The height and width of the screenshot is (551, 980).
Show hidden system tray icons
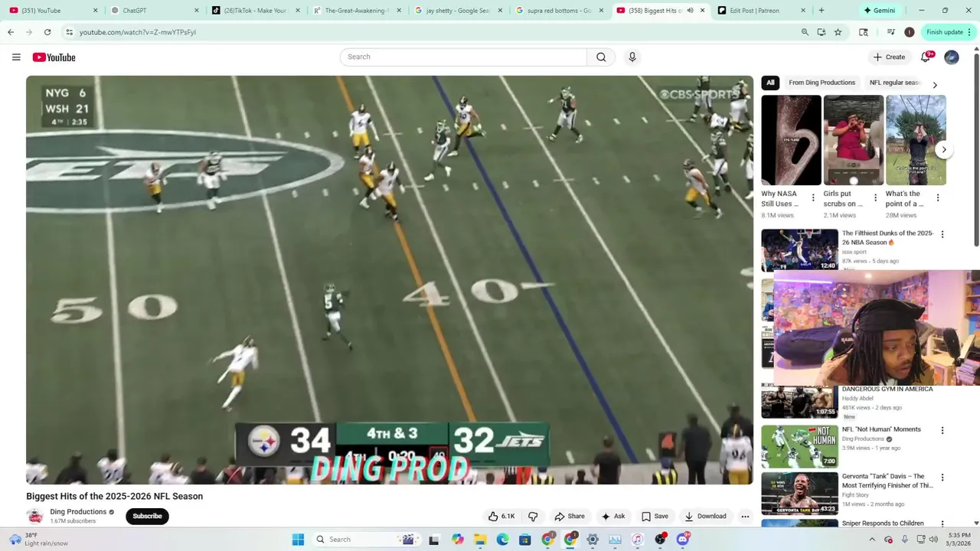pyautogui.click(x=872, y=540)
